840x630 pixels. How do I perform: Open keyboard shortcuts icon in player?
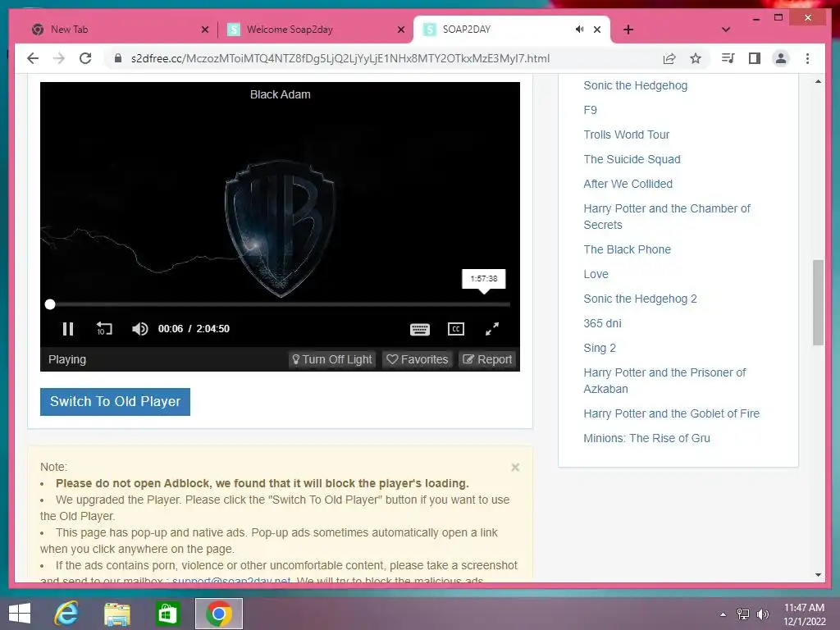[419, 329]
